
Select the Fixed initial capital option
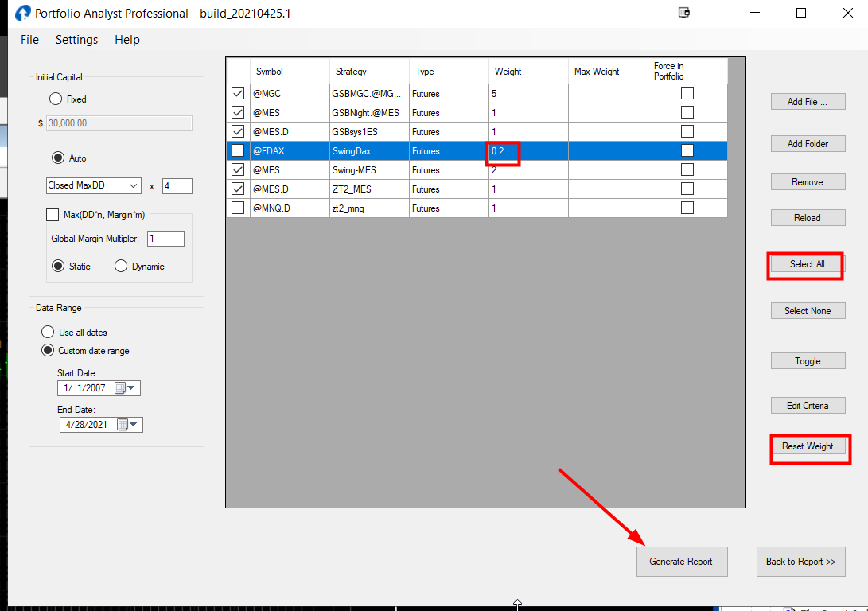click(x=56, y=99)
